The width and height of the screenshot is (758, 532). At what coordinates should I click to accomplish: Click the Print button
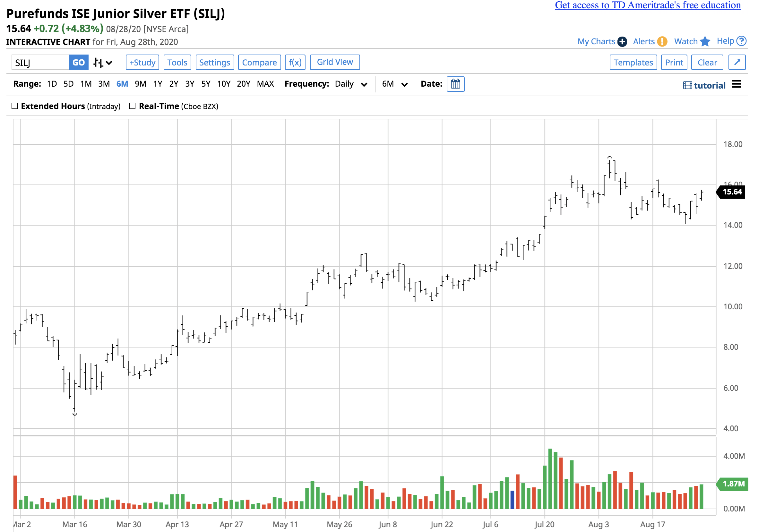pyautogui.click(x=674, y=62)
